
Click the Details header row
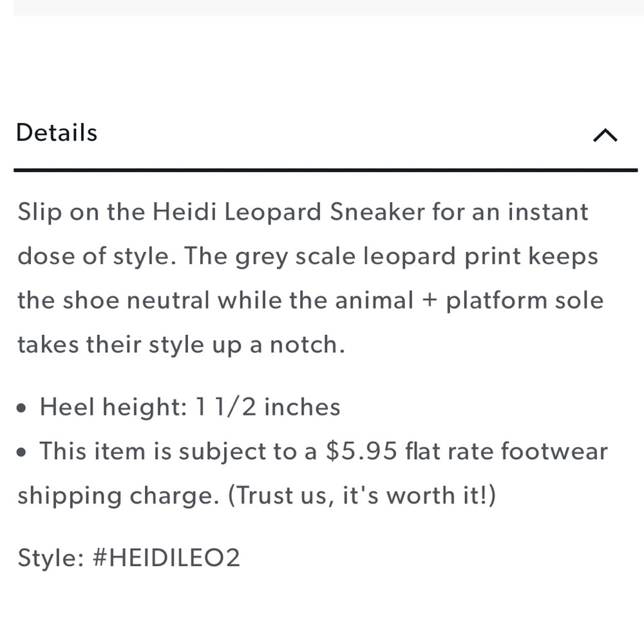point(322,132)
